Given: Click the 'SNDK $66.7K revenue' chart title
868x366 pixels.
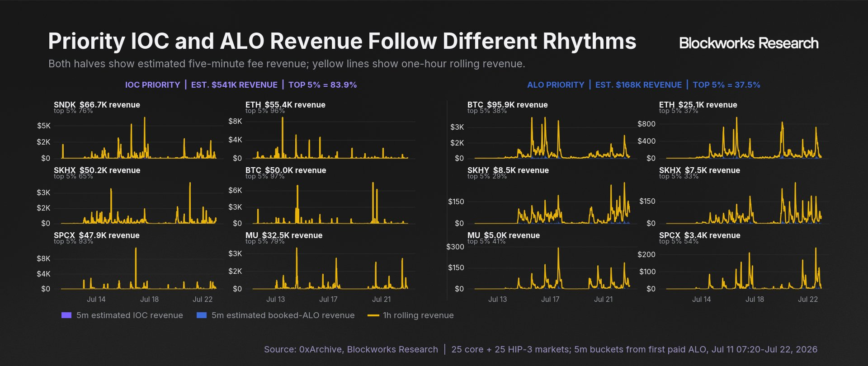Looking at the screenshot, I should (97, 104).
